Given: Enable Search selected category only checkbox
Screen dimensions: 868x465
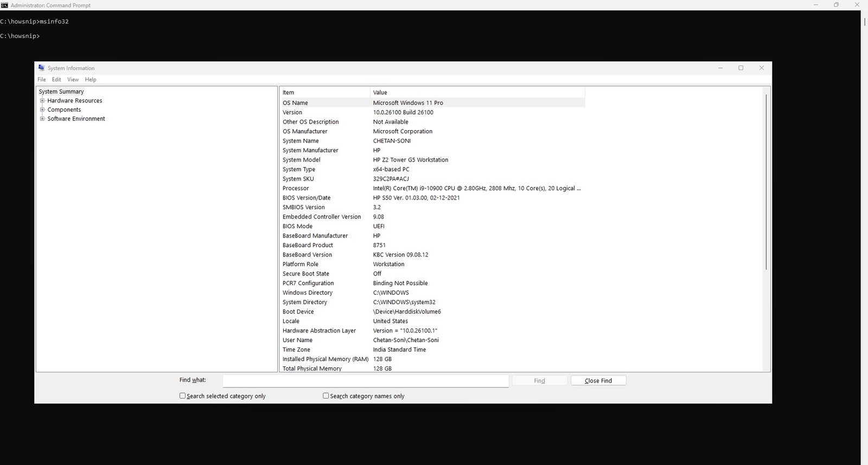Looking at the screenshot, I should click(x=182, y=396).
